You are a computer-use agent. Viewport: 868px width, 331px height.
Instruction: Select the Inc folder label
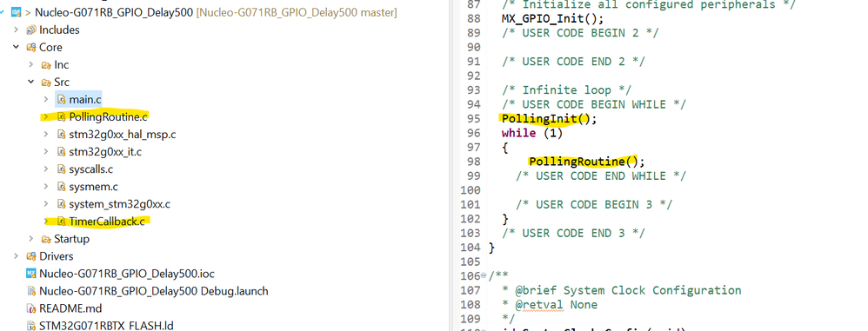[x=62, y=65]
